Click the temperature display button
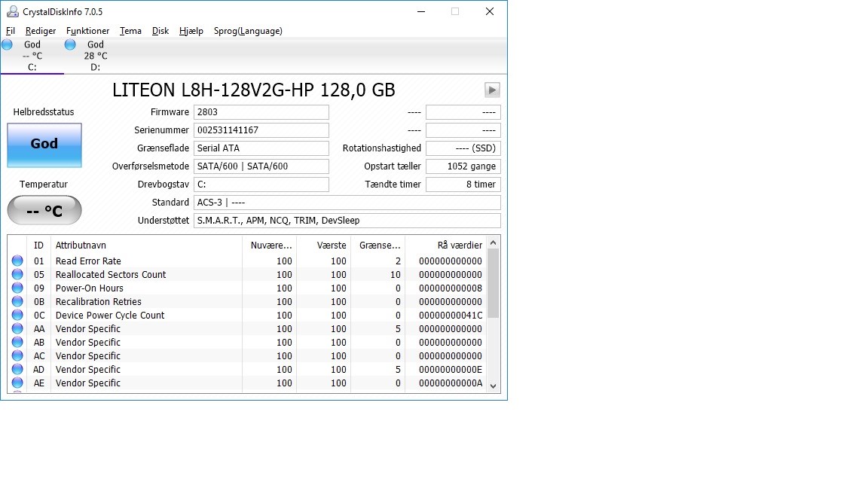 click(44, 211)
